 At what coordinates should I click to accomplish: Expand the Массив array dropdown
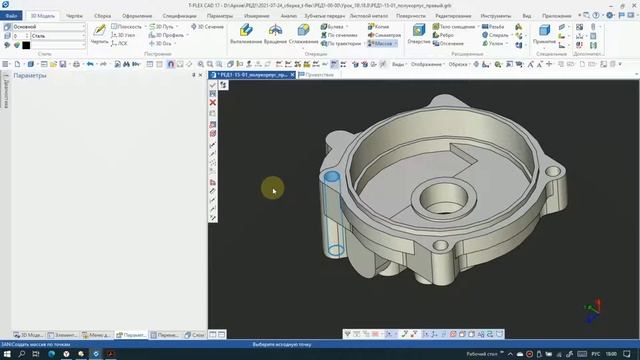pyautogui.click(x=396, y=43)
